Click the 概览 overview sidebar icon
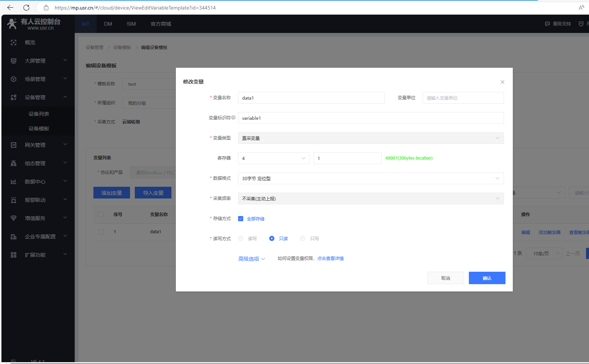The width and height of the screenshot is (589, 364). point(14,42)
